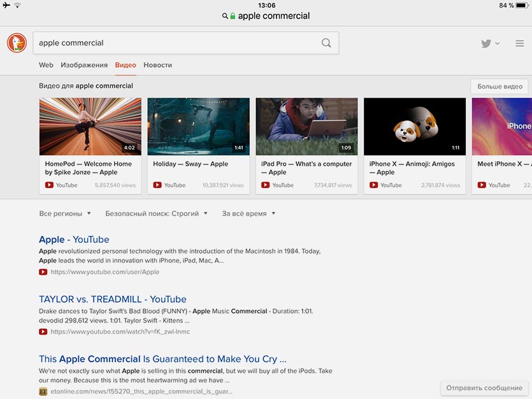Screen dimensions: 532x399
Task: Click the 10,387,921 views count
Action: tap(223, 185)
